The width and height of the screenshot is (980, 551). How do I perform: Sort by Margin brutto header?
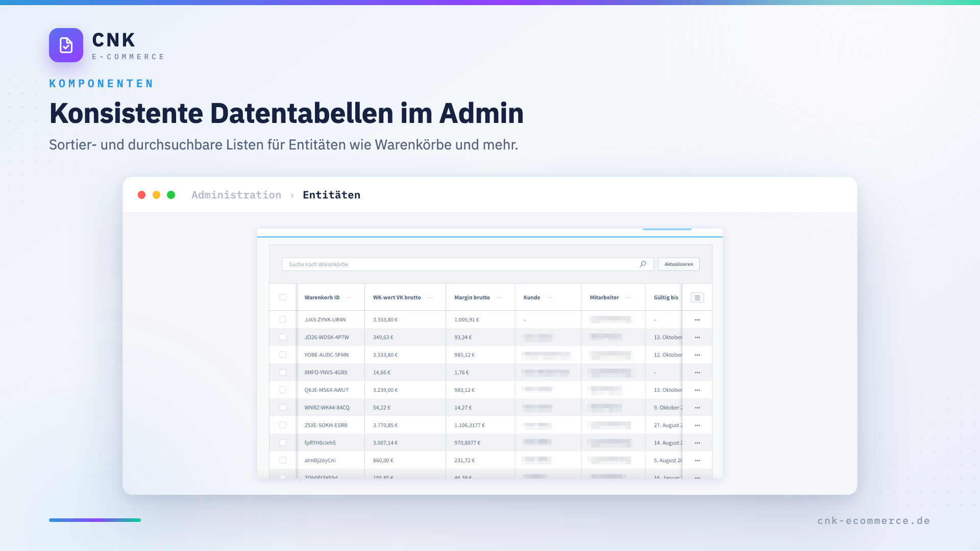click(472, 297)
